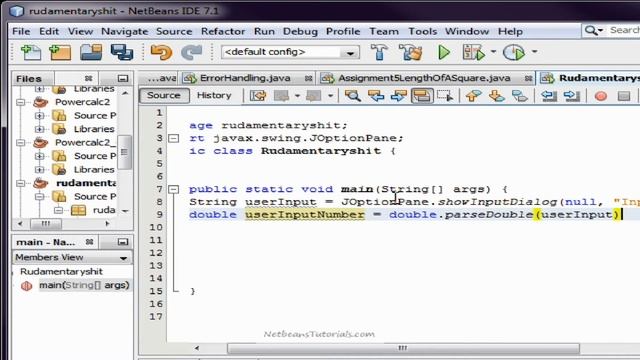Toggle Rectangular Selection icon
The height and width of the screenshot is (360, 640).
click(x=445, y=96)
